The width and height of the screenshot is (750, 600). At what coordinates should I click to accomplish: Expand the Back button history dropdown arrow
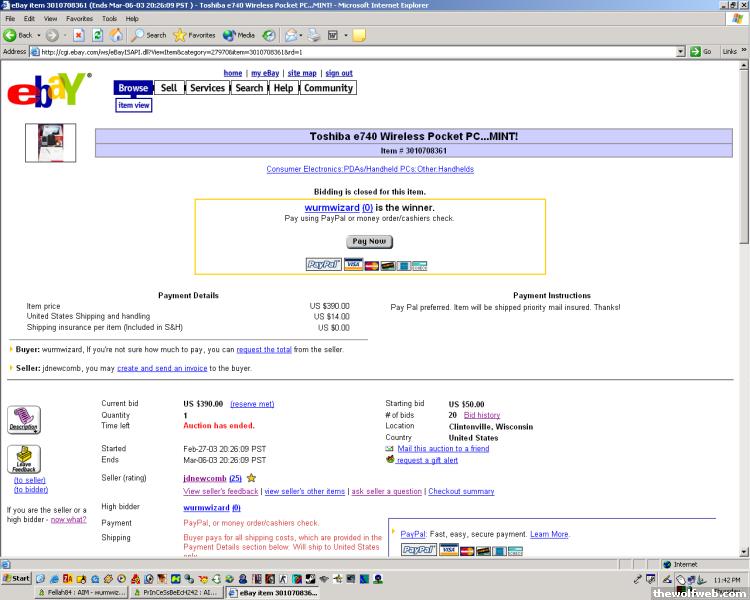40,35
